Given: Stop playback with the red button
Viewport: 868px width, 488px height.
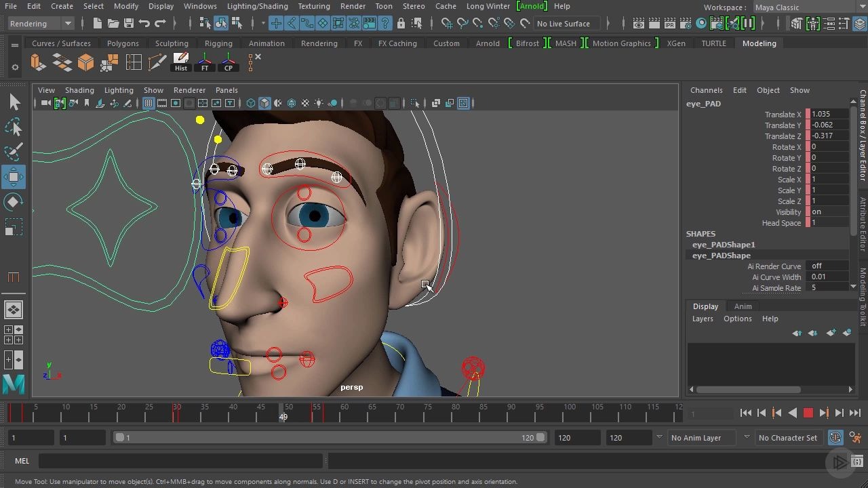Looking at the screenshot, I should pos(808,413).
